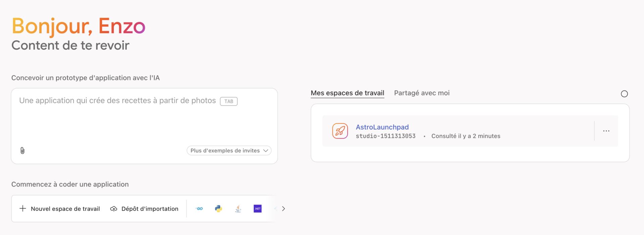Click Dépôt d'importation button
This screenshot has height=235, width=644.
pyautogui.click(x=144, y=209)
